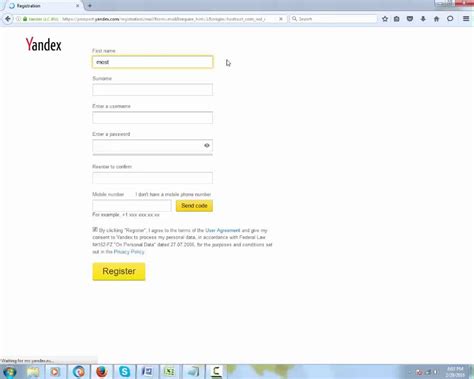Click the Yandex logo

[x=44, y=44]
